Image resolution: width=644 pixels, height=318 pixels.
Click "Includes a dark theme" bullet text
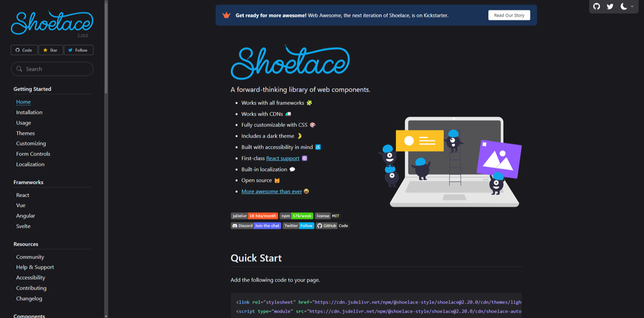268,136
